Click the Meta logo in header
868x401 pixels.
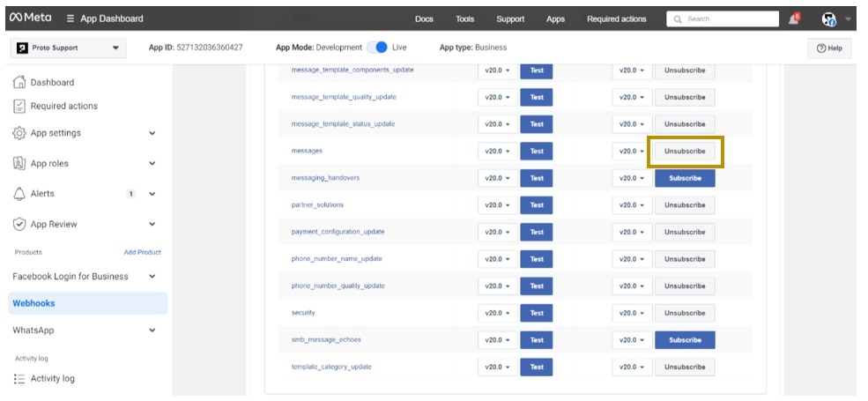pos(30,19)
